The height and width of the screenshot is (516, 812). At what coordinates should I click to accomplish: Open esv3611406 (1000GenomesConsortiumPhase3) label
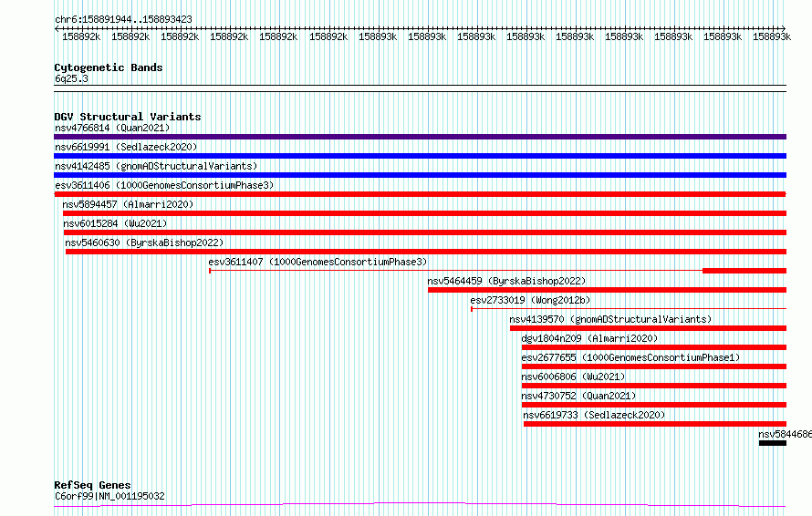click(164, 185)
